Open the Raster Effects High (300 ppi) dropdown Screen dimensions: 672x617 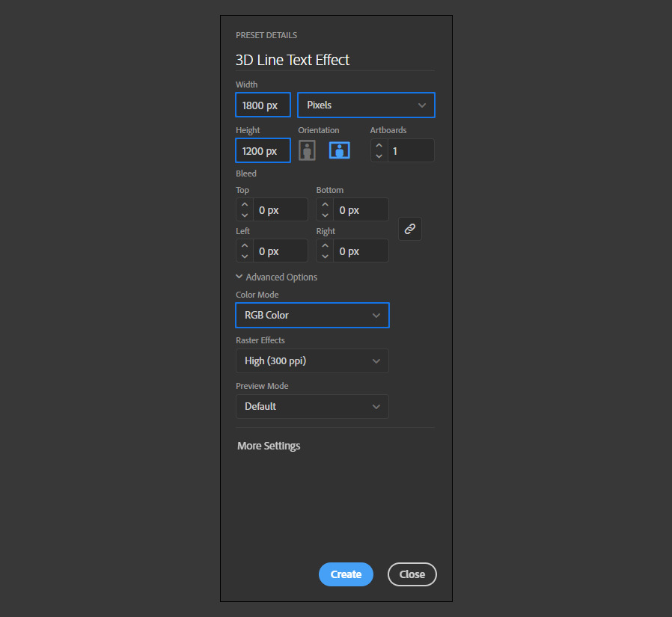coord(313,361)
